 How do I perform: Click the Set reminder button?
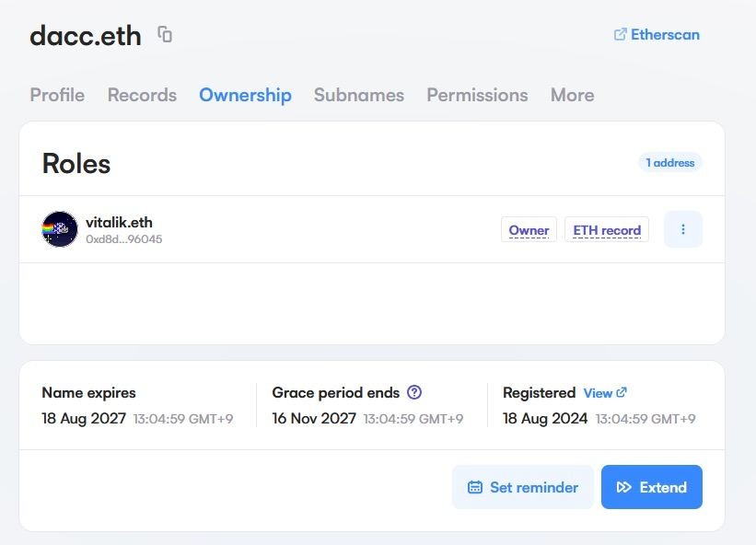(x=523, y=487)
